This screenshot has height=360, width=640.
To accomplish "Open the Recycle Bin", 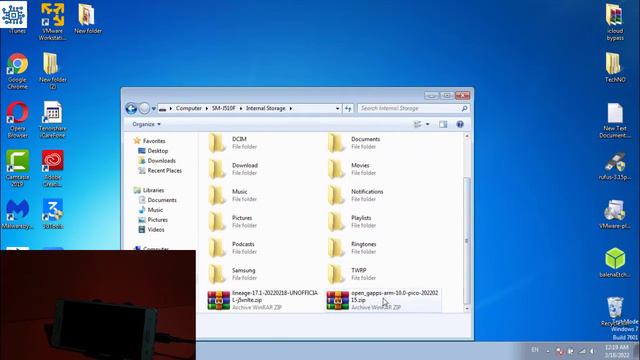I will click(615, 312).
